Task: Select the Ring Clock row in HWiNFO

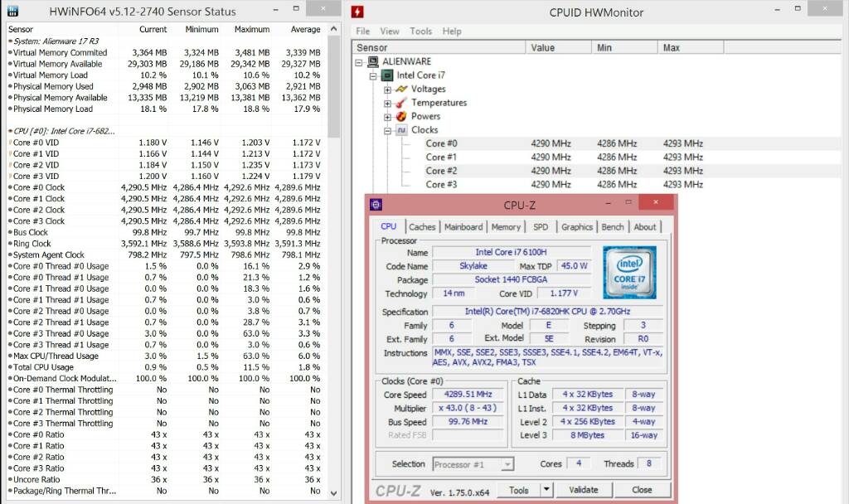Action: point(165,244)
